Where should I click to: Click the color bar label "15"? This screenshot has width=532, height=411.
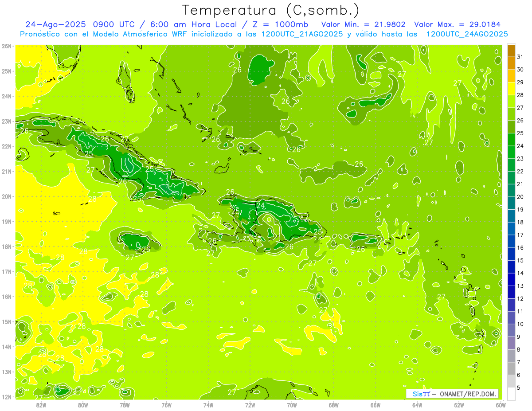coord(520,260)
